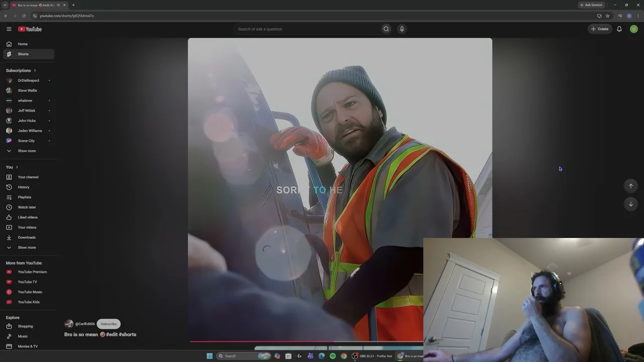
Task: Go to the next Short with down arrow
Action: 631,204
